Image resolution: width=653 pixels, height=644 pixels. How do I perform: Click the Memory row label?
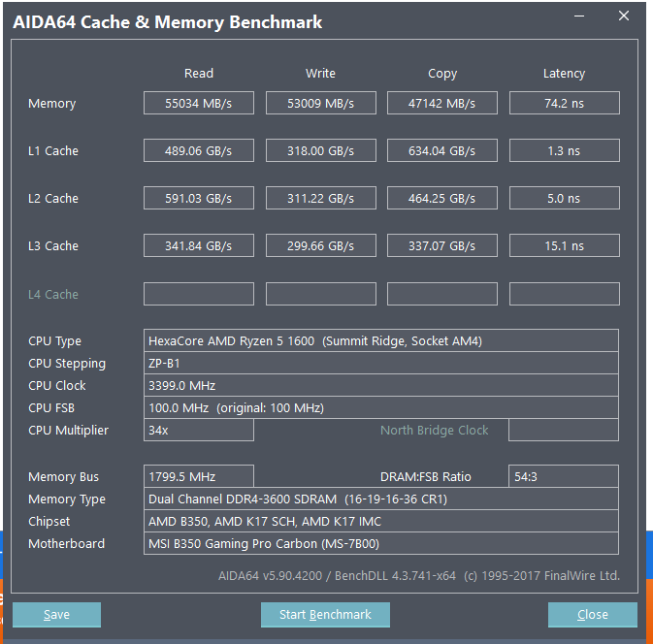click(52, 103)
